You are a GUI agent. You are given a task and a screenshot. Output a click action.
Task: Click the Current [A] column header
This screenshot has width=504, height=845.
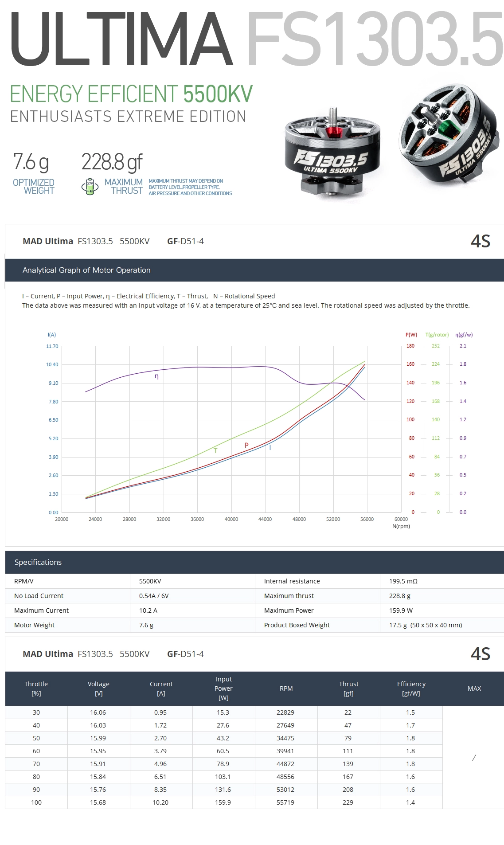[161, 689]
